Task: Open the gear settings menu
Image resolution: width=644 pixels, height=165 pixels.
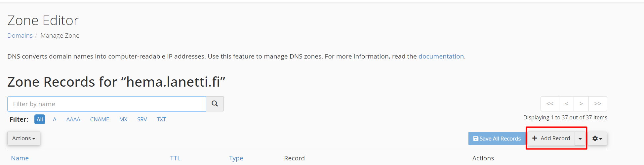Action: (597, 139)
